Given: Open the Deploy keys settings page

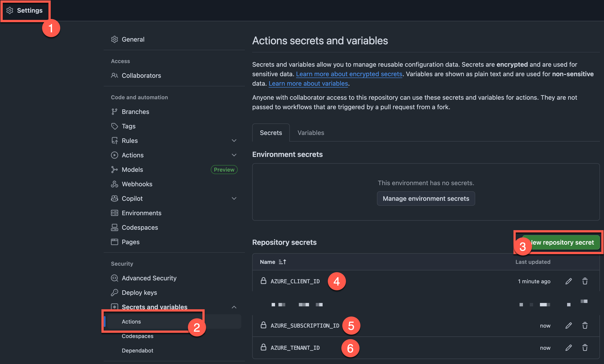Looking at the screenshot, I should coord(139,292).
